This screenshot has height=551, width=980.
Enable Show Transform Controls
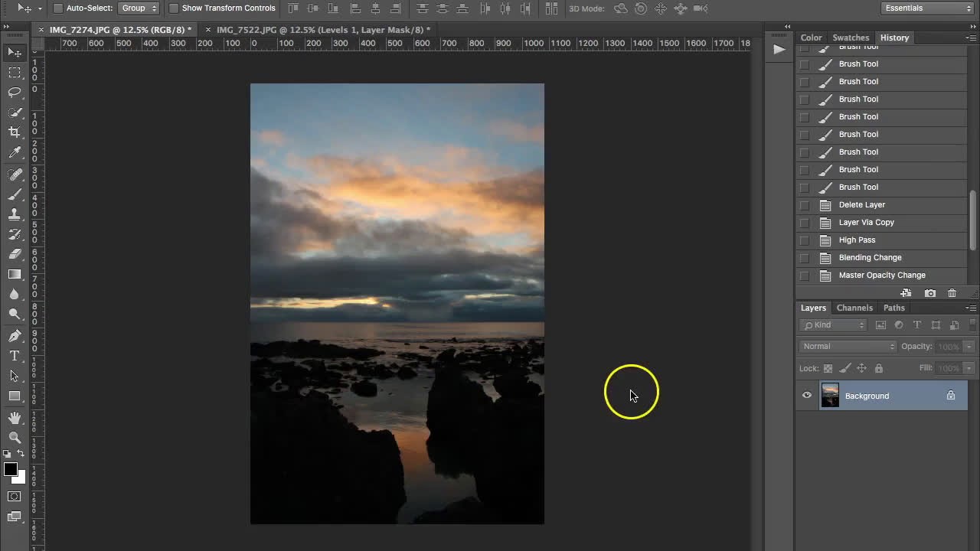(172, 8)
